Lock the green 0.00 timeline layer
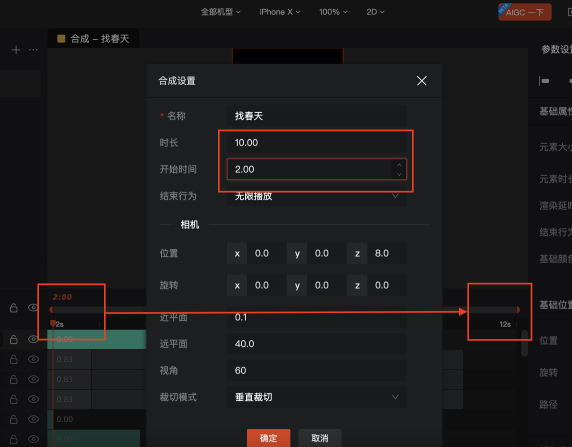This screenshot has width=572, height=447. pyautogui.click(x=14, y=339)
